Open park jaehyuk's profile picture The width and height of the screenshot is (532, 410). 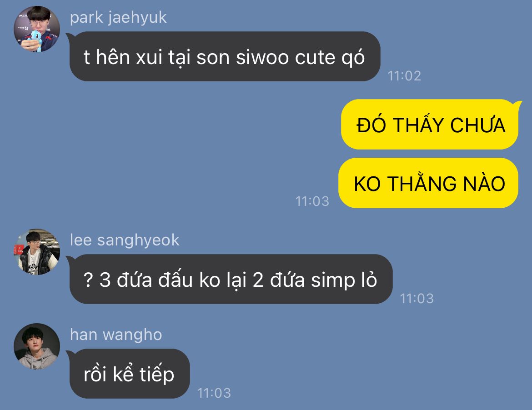pos(37,29)
